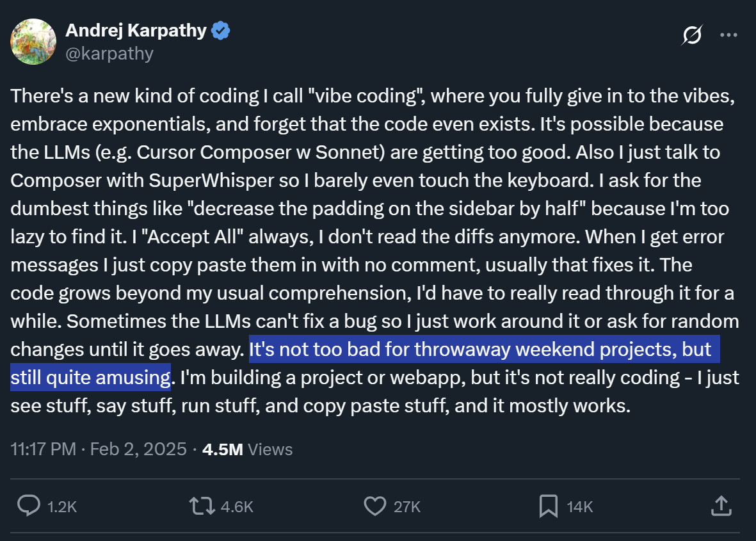Click the reply speech bubble icon
Viewport: 756px width, 541px height.
pyautogui.click(x=29, y=506)
